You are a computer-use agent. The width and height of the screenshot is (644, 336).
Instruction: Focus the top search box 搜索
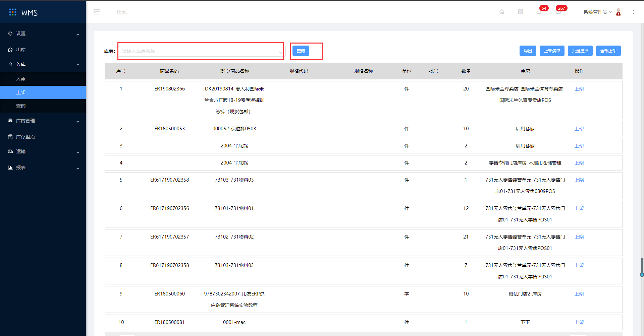(123, 12)
